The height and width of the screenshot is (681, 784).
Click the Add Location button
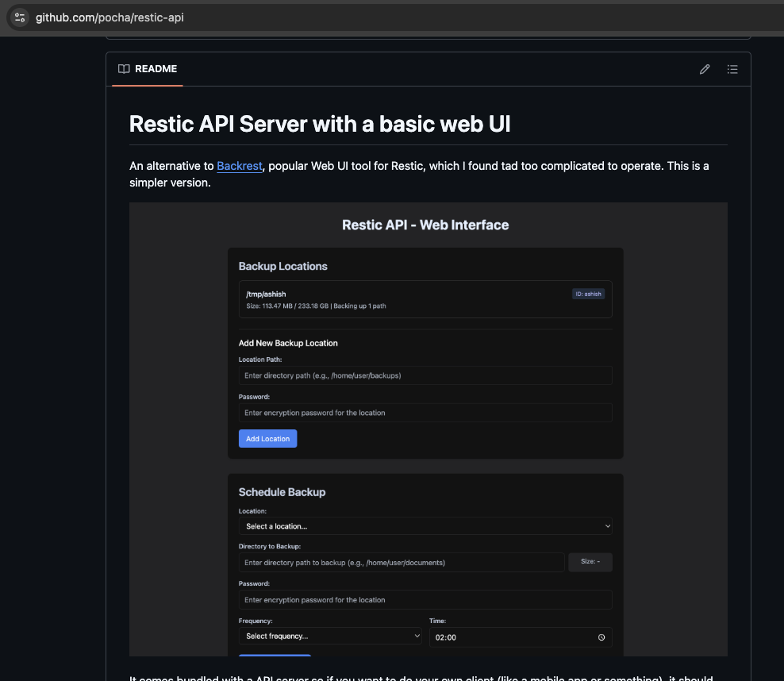[268, 438]
